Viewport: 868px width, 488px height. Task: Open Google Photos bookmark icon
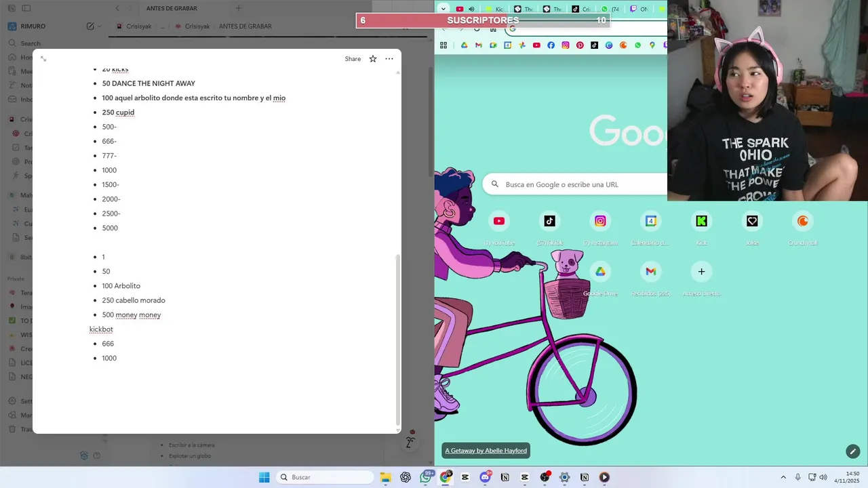522,45
